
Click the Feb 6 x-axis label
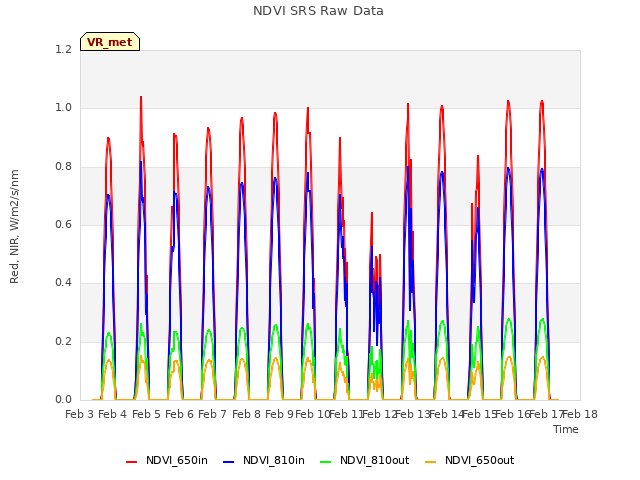coord(180,414)
